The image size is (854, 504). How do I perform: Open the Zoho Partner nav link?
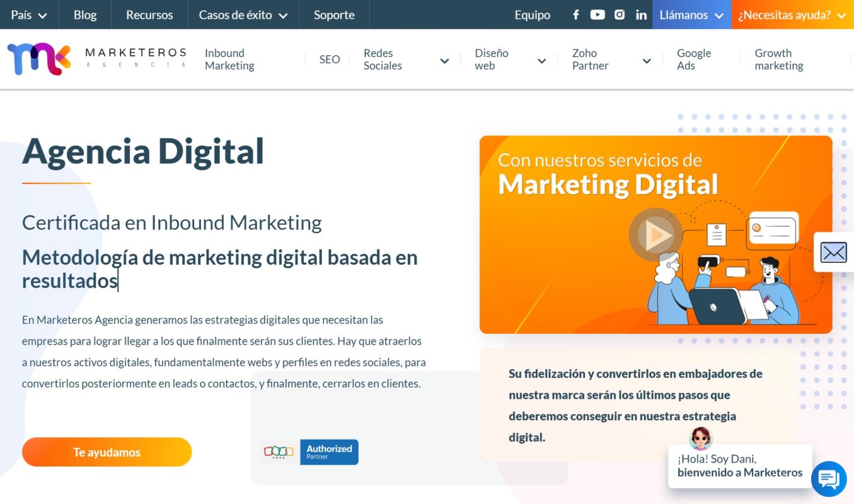[591, 59]
